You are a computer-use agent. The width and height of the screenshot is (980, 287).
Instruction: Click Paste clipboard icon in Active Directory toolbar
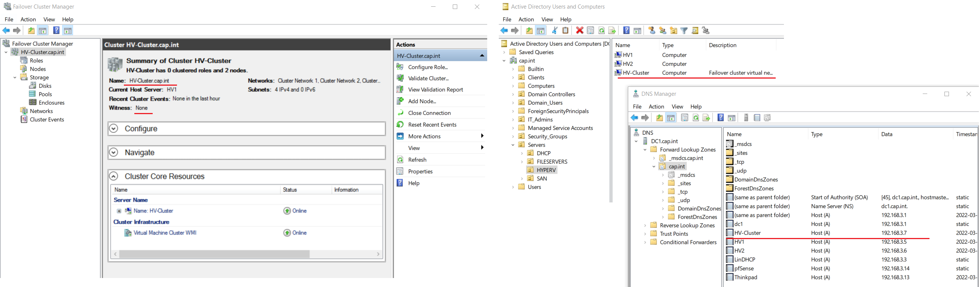566,30
